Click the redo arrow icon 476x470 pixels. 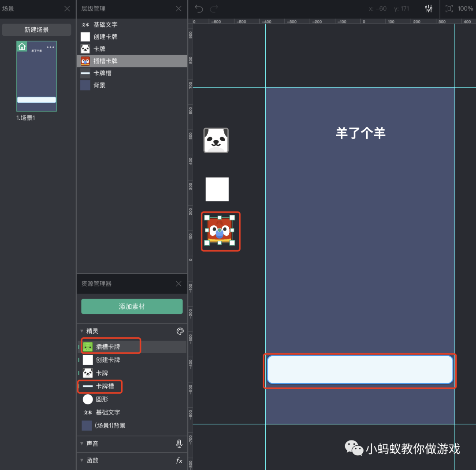(214, 8)
